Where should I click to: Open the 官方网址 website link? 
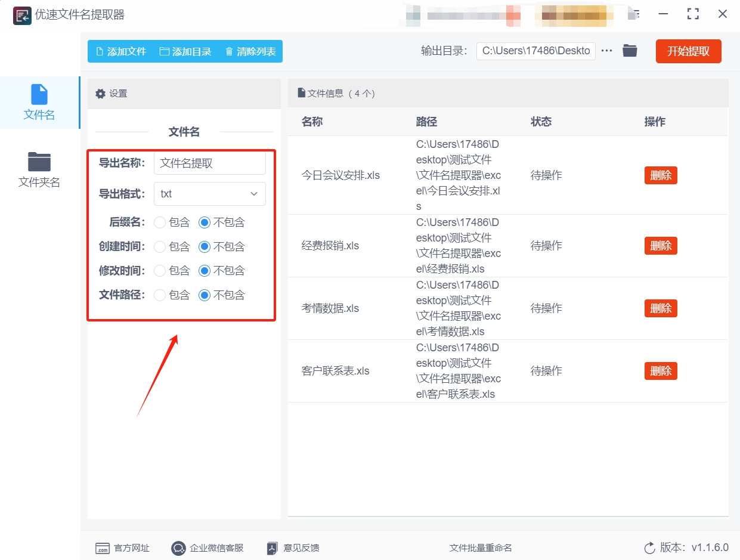123,548
